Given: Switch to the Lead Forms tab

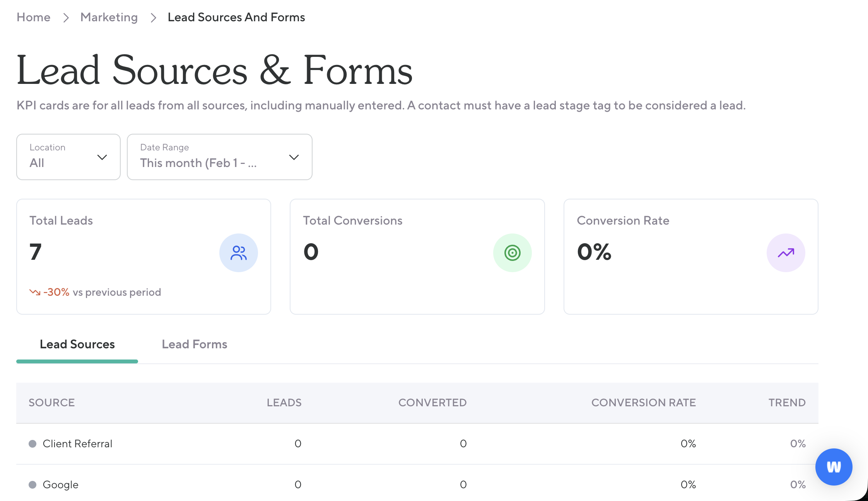Looking at the screenshot, I should click(x=194, y=344).
